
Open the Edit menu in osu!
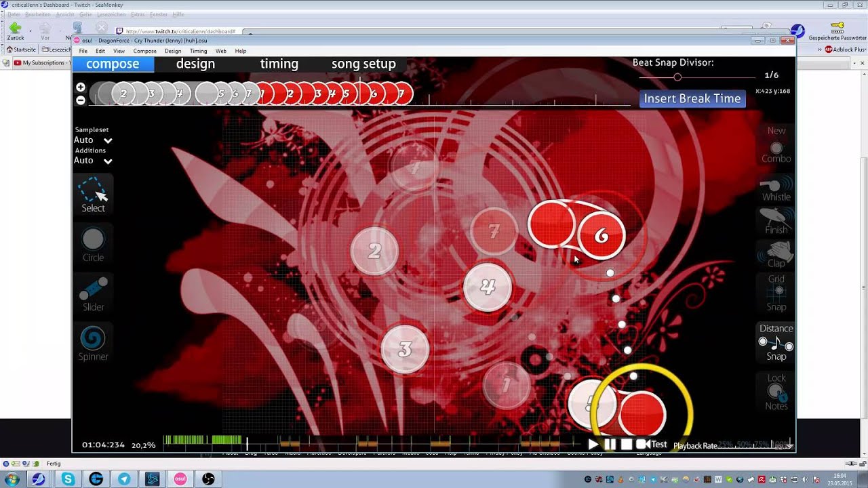tap(100, 51)
